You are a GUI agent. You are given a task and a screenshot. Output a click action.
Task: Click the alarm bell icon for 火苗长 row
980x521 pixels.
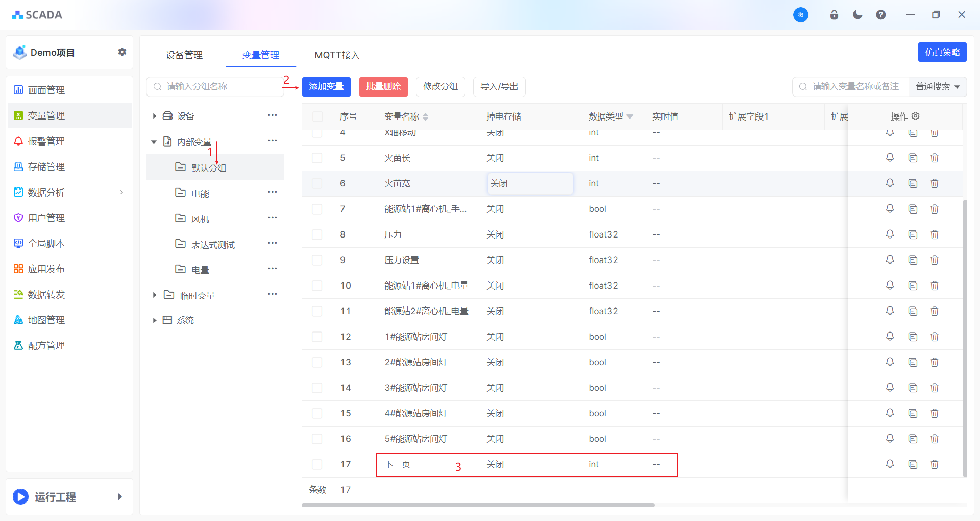890,158
